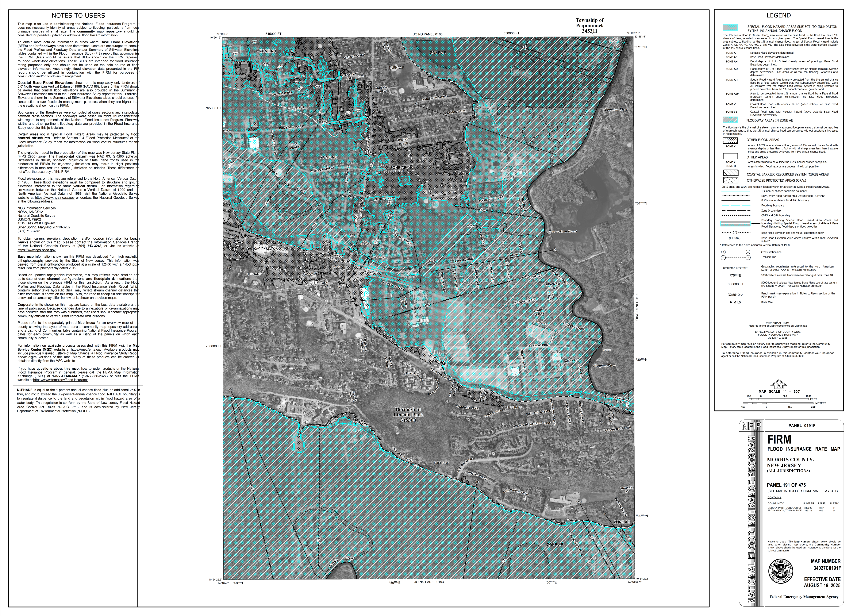Screen dimensions: 857x616
Task: Click the north arrow compass icon
Action: click(x=779, y=385)
